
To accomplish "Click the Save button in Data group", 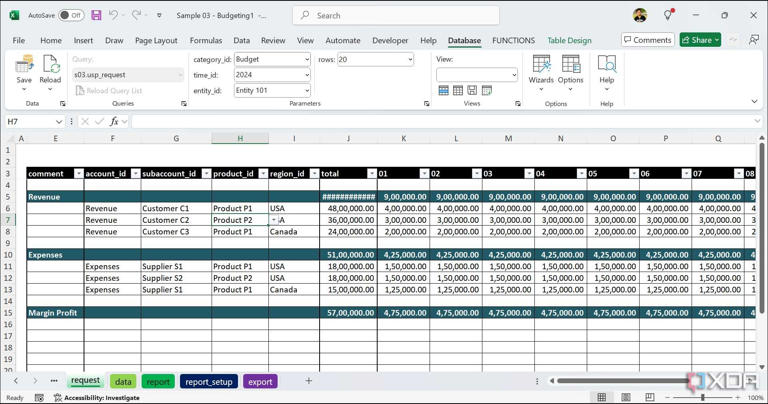I will (24, 70).
